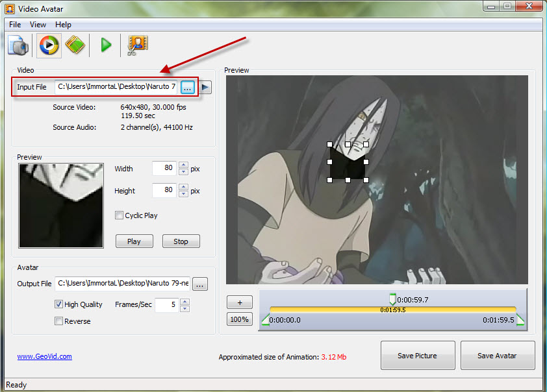Image resolution: width=547 pixels, height=392 pixels.
Task: Uncheck the High Quality checkbox
Action: click(58, 304)
